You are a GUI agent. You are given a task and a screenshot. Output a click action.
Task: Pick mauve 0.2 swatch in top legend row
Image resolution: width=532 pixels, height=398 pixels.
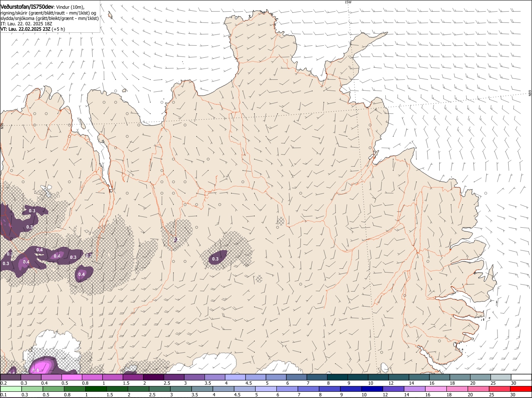[10, 377]
